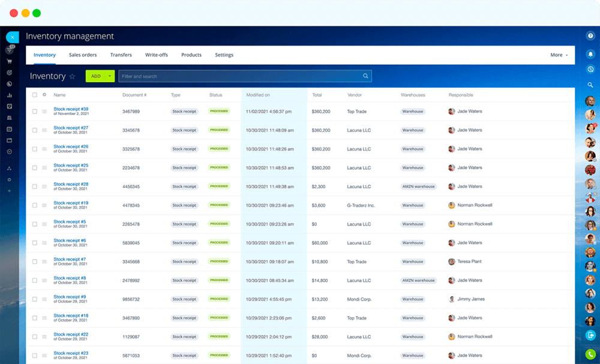Expand the ADD button dropdown arrow
Viewport: 600px width, 364px height.
pyautogui.click(x=110, y=76)
